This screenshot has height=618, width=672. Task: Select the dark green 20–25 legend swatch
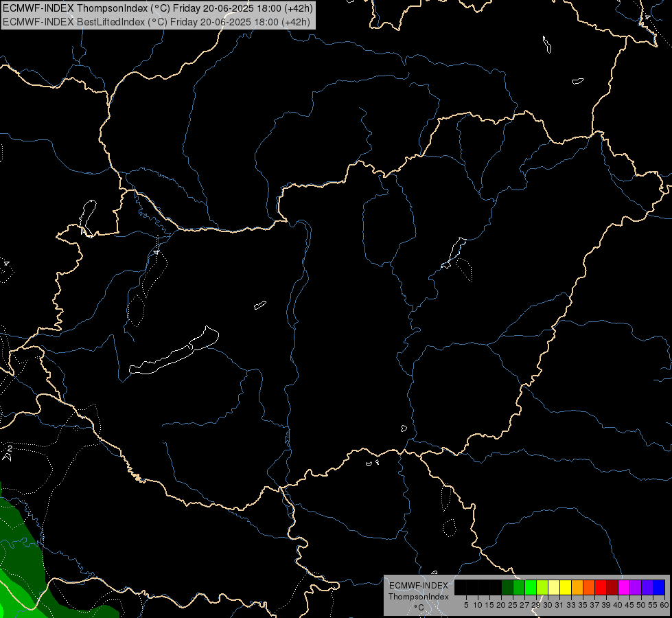pos(507,587)
